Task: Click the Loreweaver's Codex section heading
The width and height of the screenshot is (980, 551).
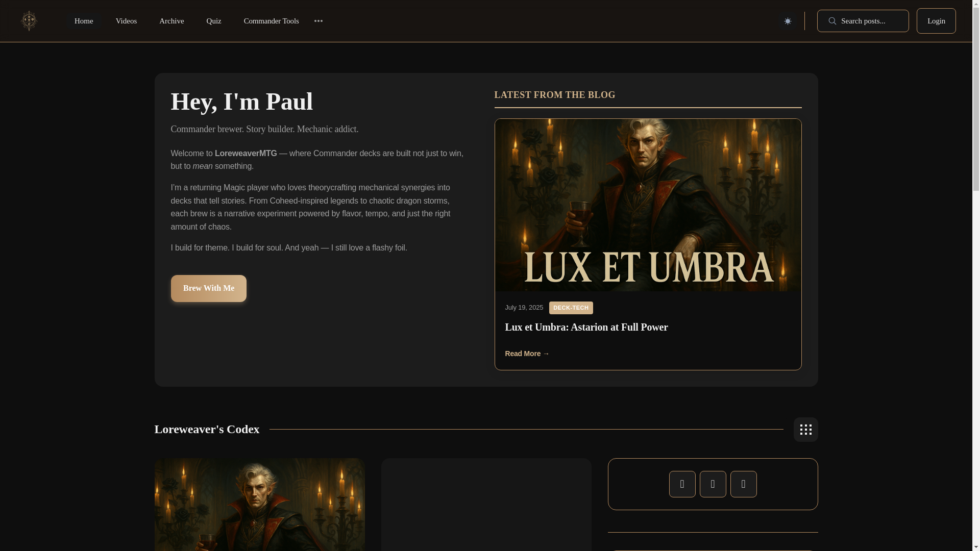Action: coord(207,429)
